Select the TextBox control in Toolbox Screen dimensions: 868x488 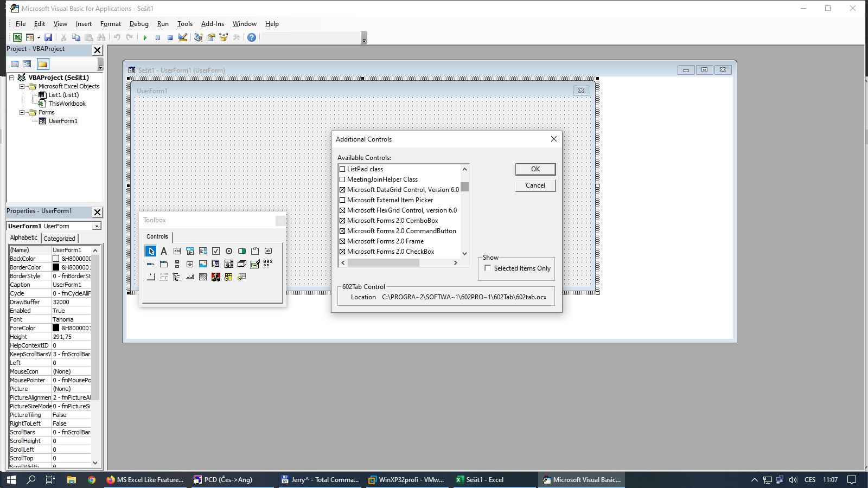click(x=177, y=251)
